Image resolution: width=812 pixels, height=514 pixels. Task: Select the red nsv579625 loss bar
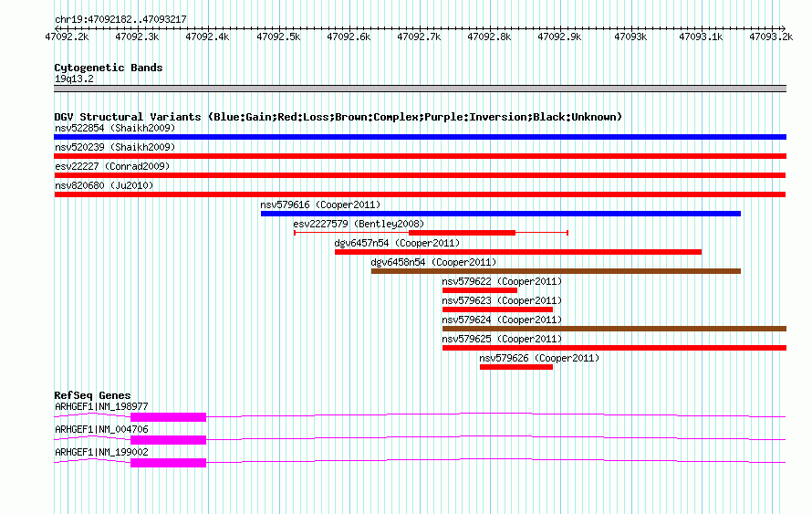coord(614,348)
